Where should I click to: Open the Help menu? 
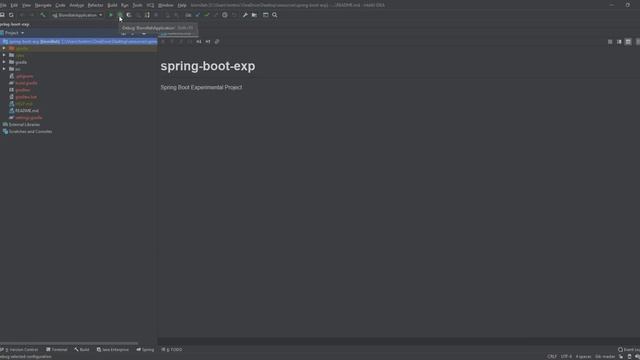pos(182,5)
